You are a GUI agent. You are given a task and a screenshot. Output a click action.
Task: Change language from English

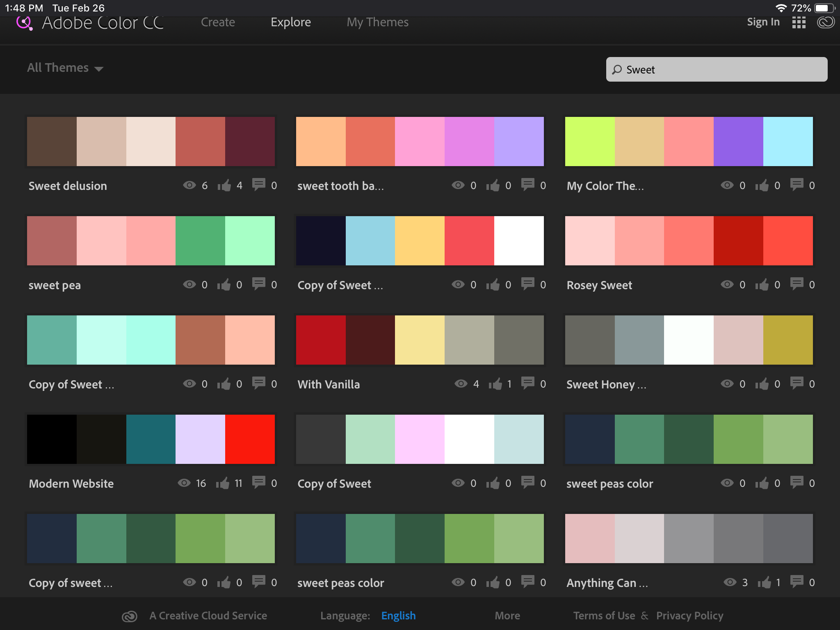click(398, 616)
